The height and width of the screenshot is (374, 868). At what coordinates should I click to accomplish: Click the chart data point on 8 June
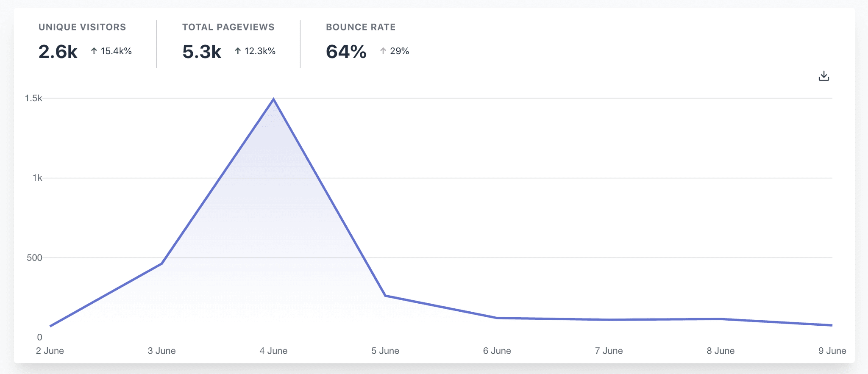pos(721,319)
